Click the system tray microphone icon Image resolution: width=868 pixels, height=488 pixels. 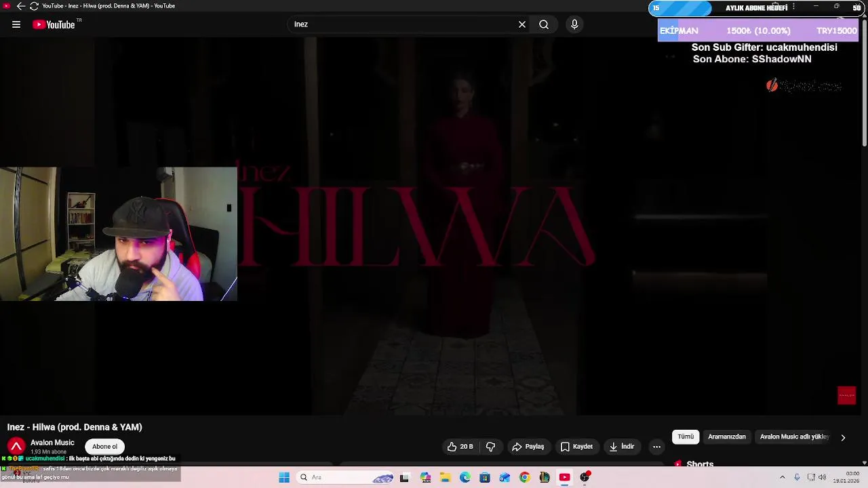[x=797, y=477]
